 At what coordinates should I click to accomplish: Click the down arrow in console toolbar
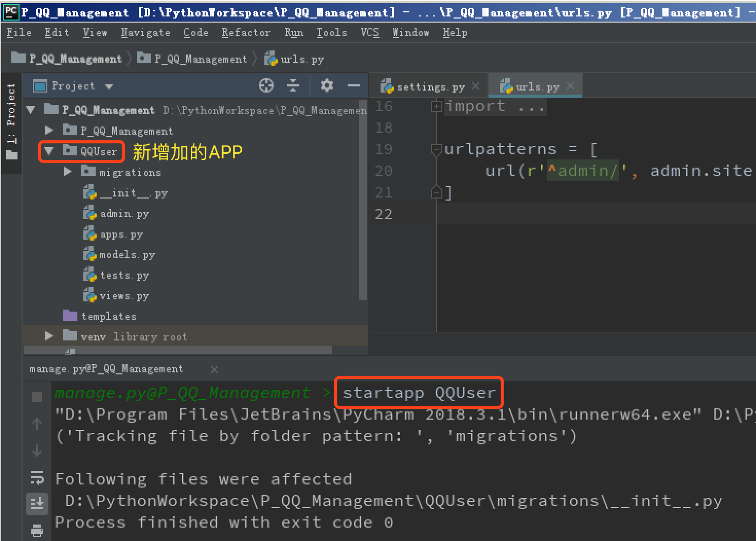[37, 450]
